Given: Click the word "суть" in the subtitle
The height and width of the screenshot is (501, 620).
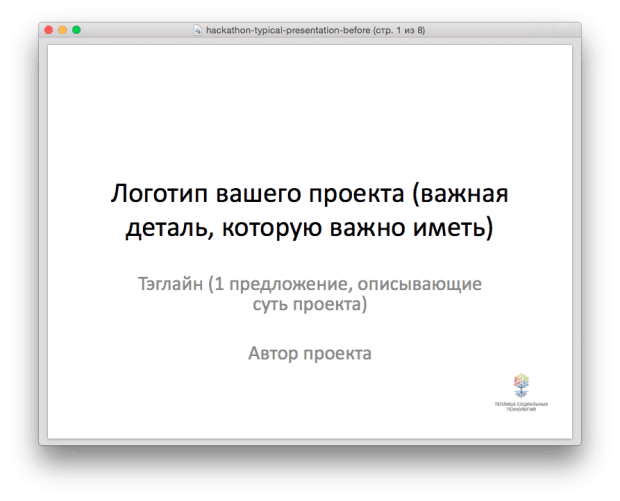Looking at the screenshot, I should click(x=269, y=305).
